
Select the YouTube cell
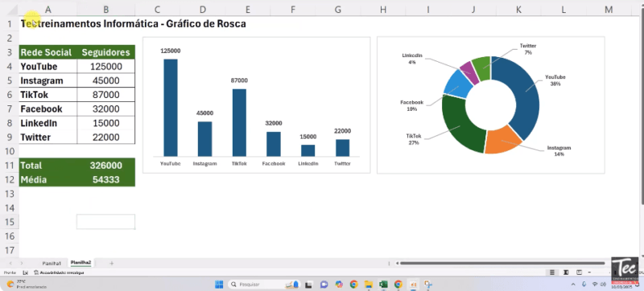coord(48,67)
